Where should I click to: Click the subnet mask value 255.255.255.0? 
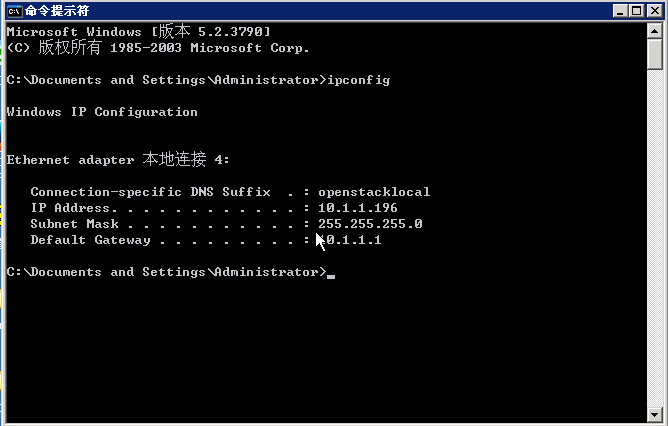pyautogui.click(x=370, y=224)
